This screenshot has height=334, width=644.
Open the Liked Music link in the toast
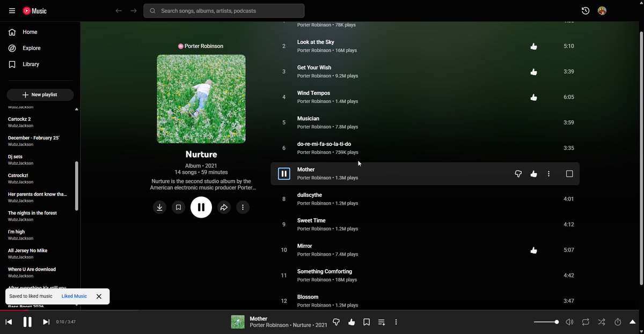click(74, 296)
